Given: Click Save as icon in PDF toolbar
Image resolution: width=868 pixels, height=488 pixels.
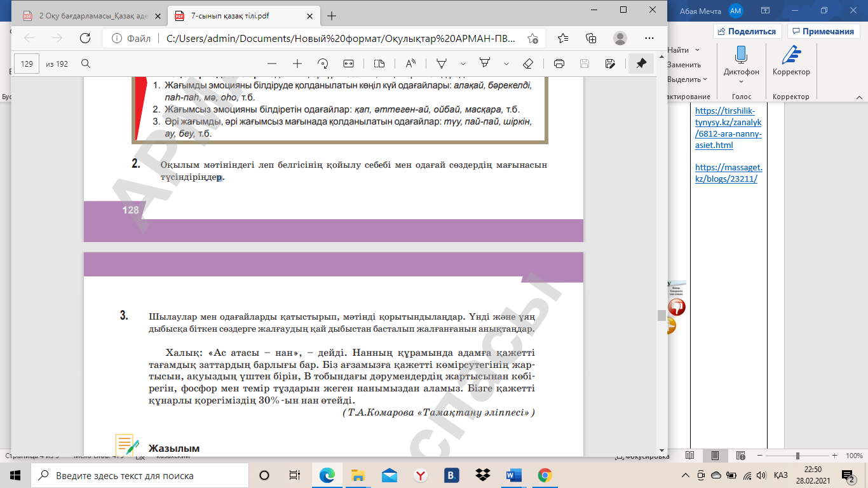Looking at the screenshot, I should point(610,64).
